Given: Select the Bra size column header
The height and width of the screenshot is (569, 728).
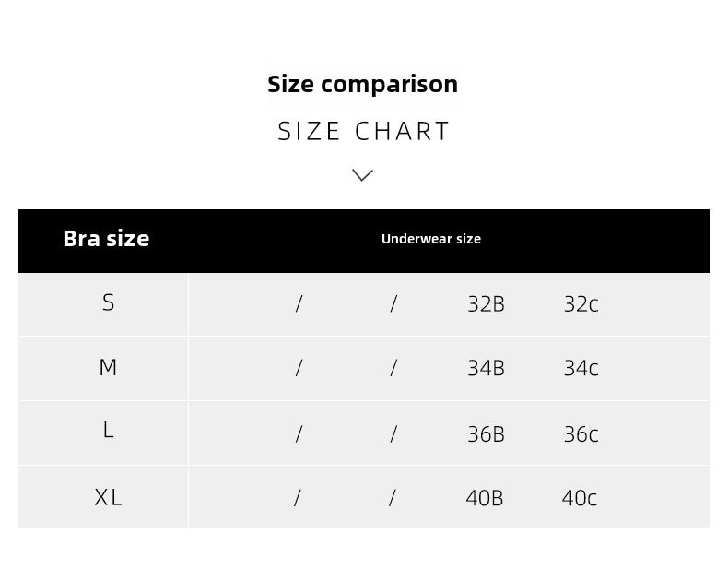Looking at the screenshot, I should [x=106, y=239].
